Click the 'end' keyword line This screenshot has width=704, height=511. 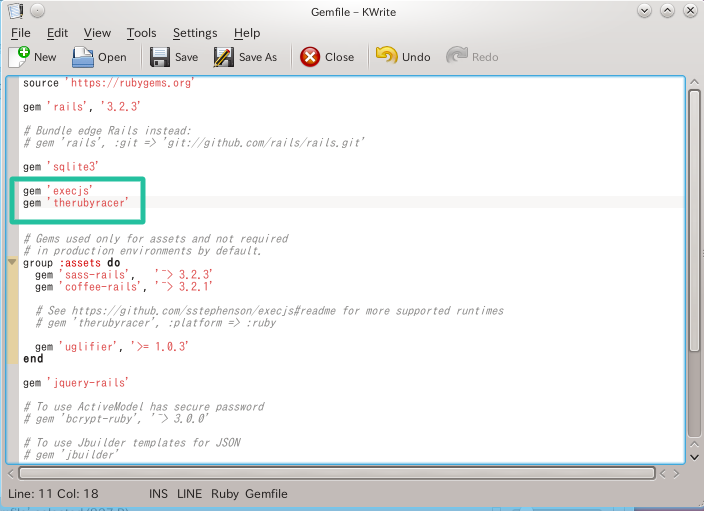[33, 359]
